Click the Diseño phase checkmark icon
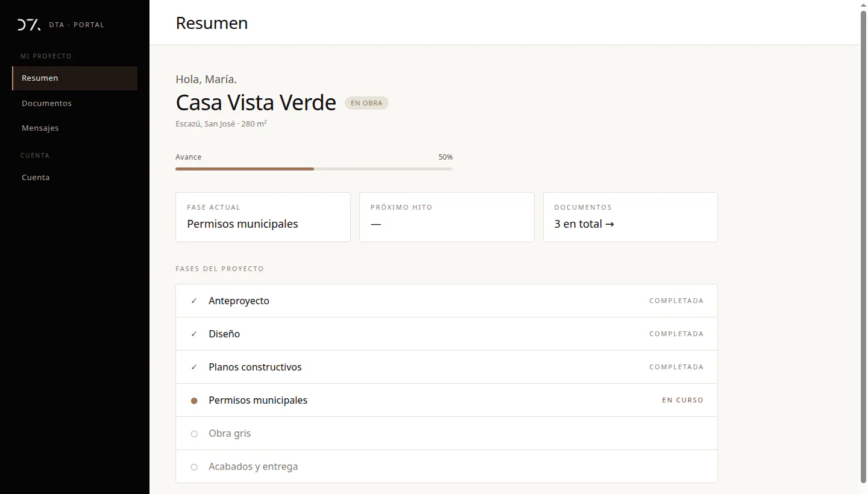Screen dimensions: 868x494 click(x=194, y=334)
